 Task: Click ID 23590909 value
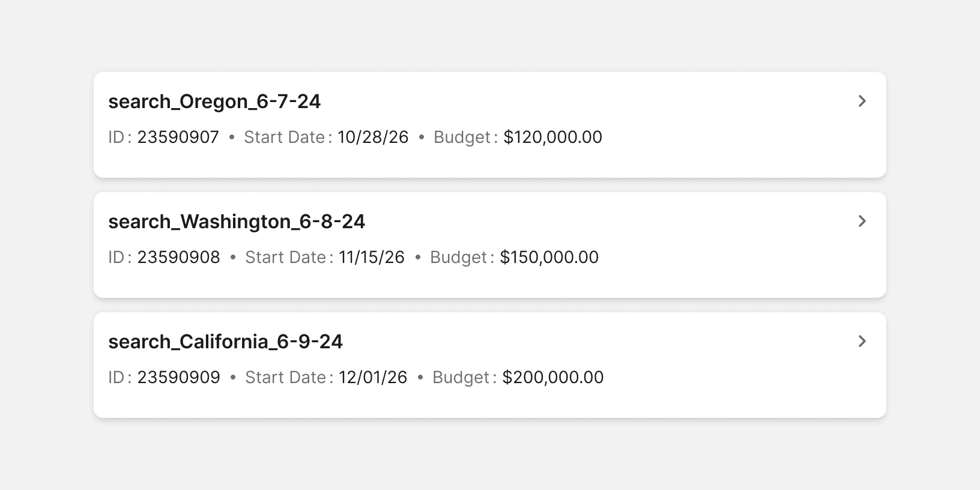[179, 377]
